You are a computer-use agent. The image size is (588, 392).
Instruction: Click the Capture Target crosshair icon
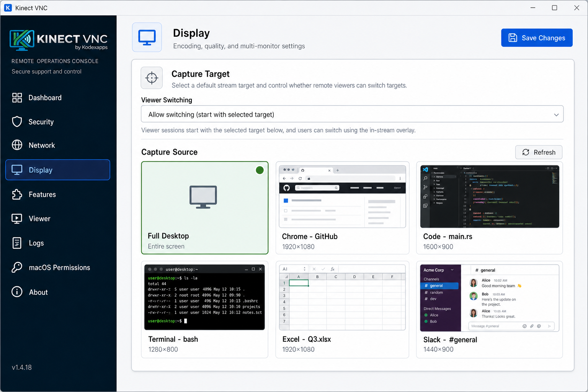tap(152, 78)
